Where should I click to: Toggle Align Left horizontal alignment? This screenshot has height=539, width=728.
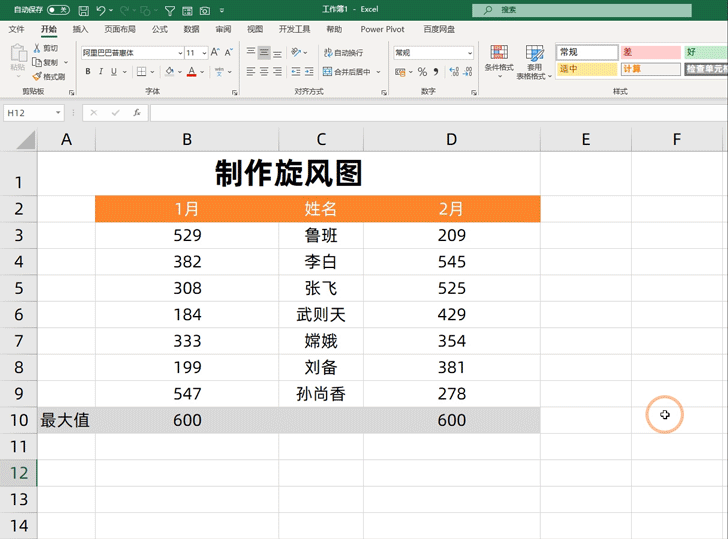pyautogui.click(x=251, y=71)
